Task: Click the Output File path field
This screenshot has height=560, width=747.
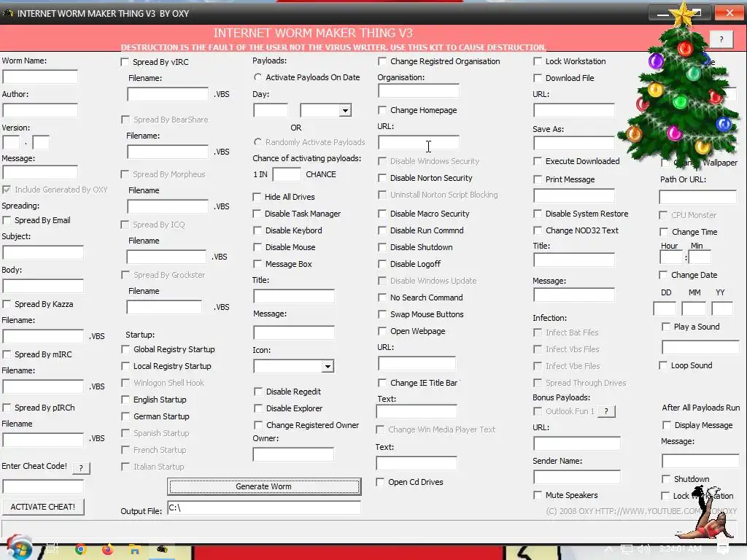Action: click(264, 507)
